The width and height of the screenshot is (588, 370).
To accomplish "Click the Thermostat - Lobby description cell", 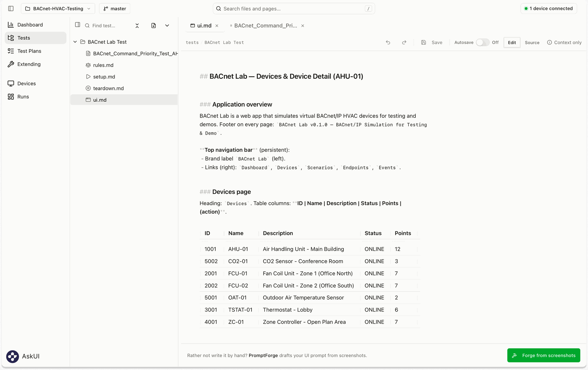I will tap(288, 310).
